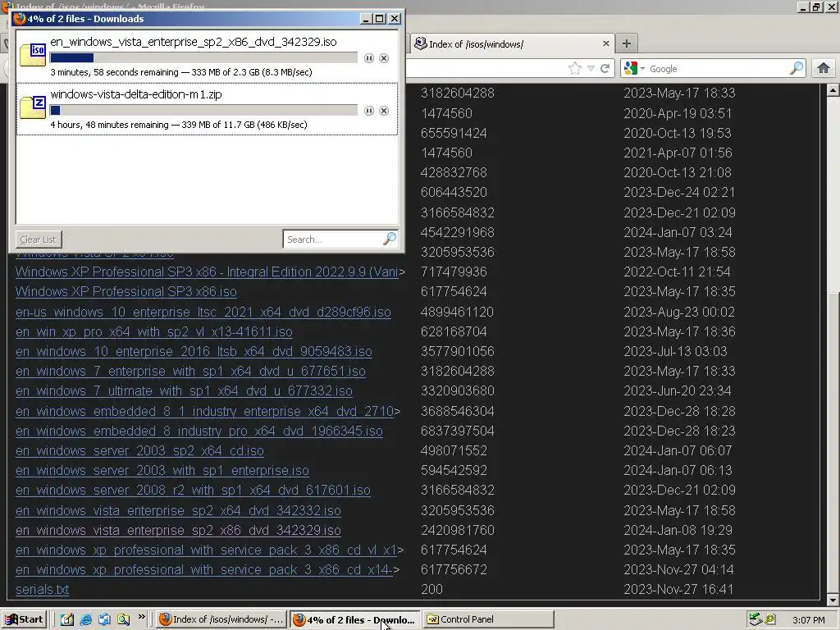Click the ISO file icon in Downloads
Screen dimensions: 840x630
(x=33, y=55)
